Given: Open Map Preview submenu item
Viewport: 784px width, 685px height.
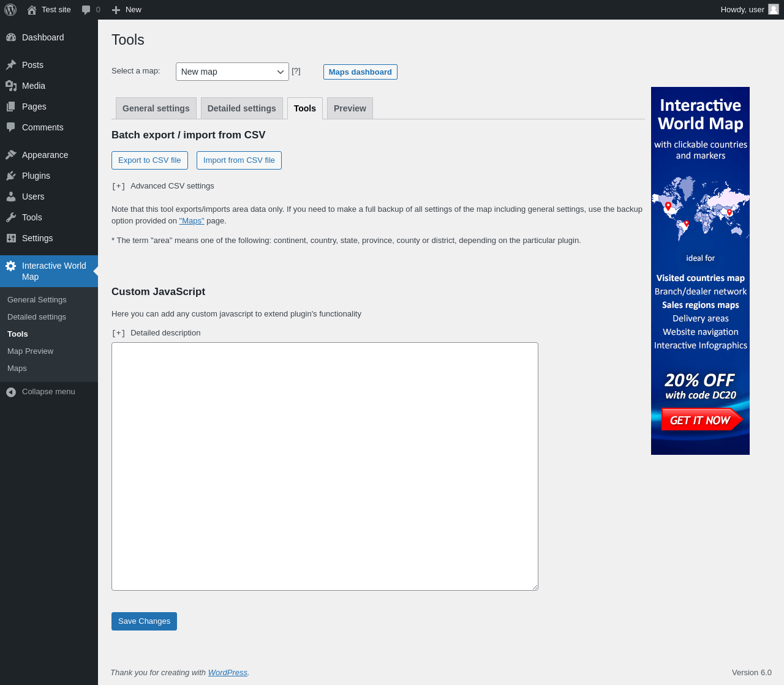Looking at the screenshot, I should (49, 351).
